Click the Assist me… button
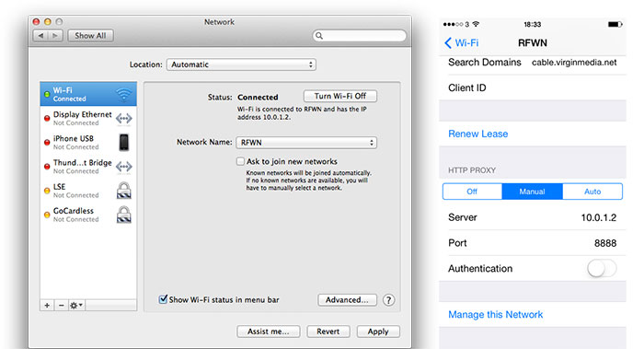Screen dimensions: 644x349 tap(269, 332)
